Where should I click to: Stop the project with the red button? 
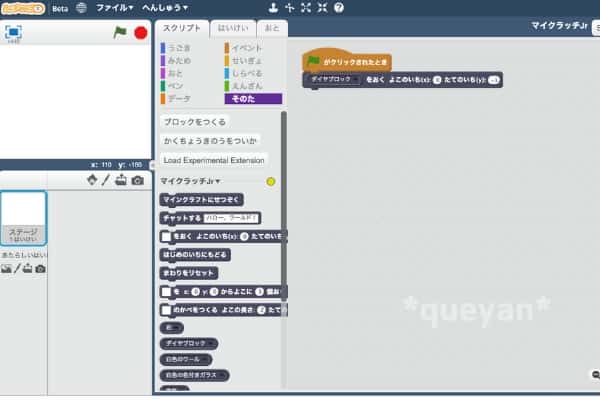point(141,33)
